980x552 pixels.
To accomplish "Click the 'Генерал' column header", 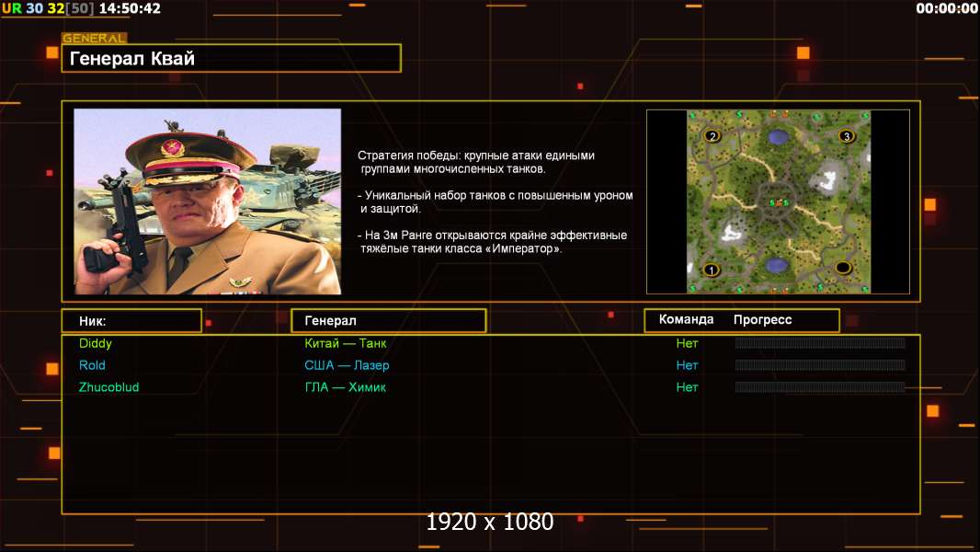I will tap(389, 321).
